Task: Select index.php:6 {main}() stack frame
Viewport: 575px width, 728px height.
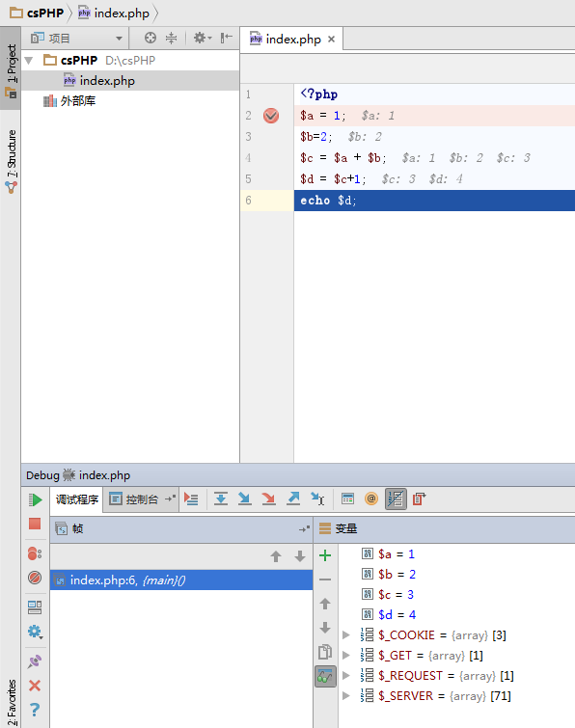Action: (x=181, y=580)
